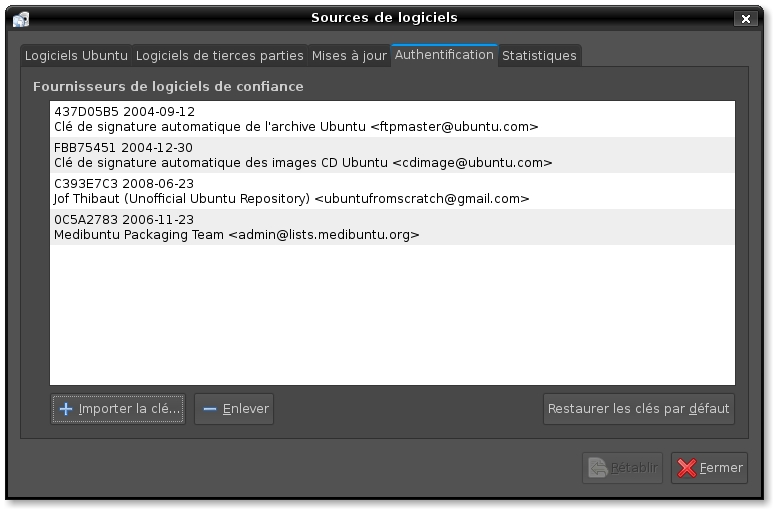Open the Statistiques tab
Image resolution: width=773 pixels, height=509 pixels.
(539, 55)
